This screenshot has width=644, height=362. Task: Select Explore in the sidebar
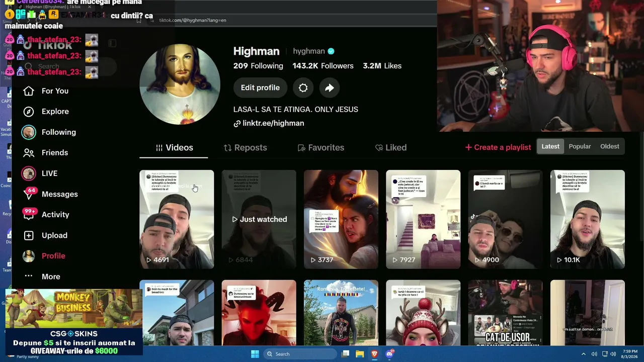55,112
